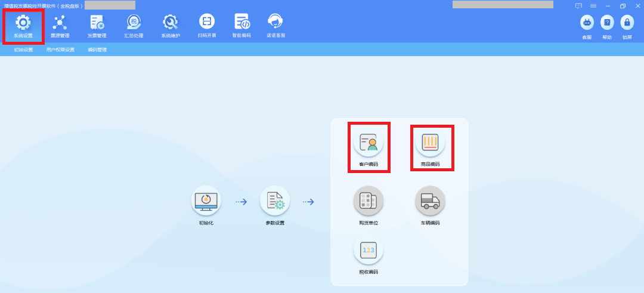Click the 票源管理 toolbar icon
Image resolution: width=644 pixels, height=293 pixels.
click(60, 25)
